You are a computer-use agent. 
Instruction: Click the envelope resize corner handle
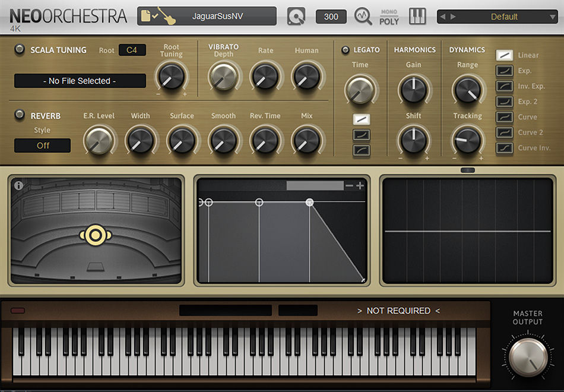(363, 280)
